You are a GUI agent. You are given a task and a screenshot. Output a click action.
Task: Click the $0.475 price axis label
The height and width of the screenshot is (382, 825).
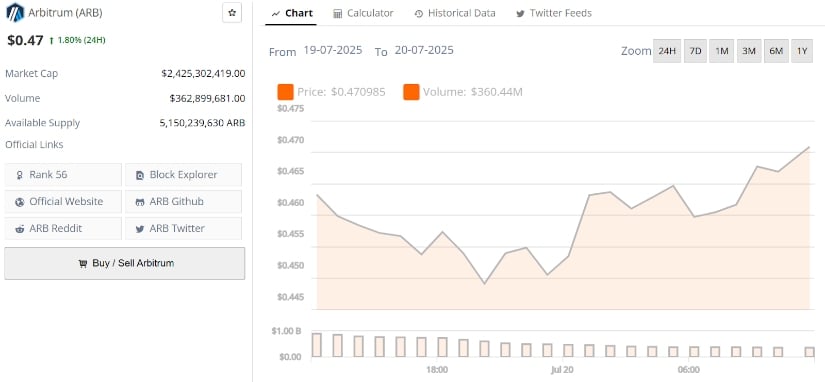pos(290,109)
